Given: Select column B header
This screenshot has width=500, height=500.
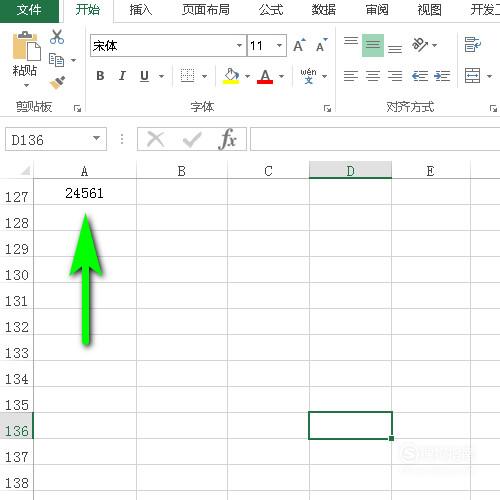Looking at the screenshot, I should pos(182,171).
